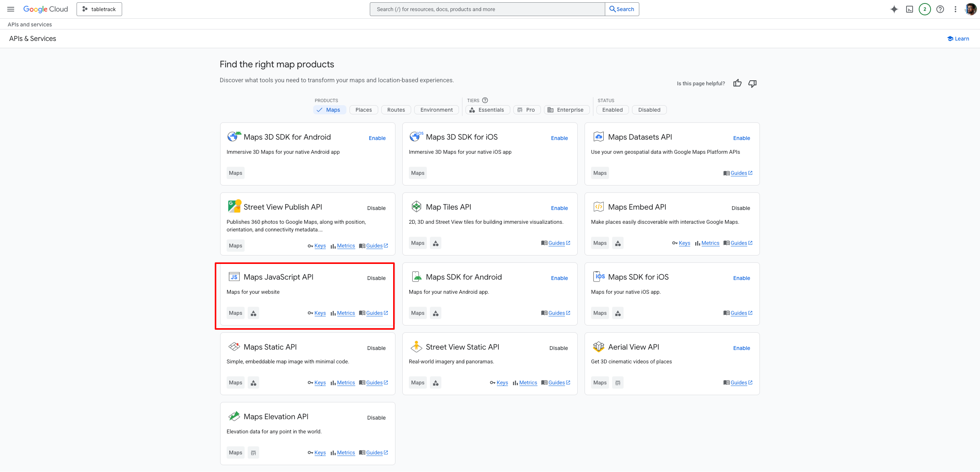Open the help question mark icon

click(940, 9)
